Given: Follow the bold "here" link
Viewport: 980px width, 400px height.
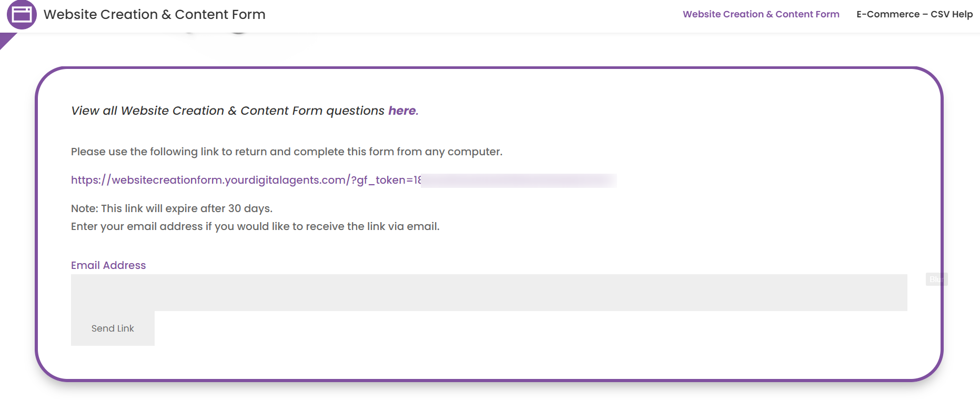Looking at the screenshot, I should click(402, 111).
